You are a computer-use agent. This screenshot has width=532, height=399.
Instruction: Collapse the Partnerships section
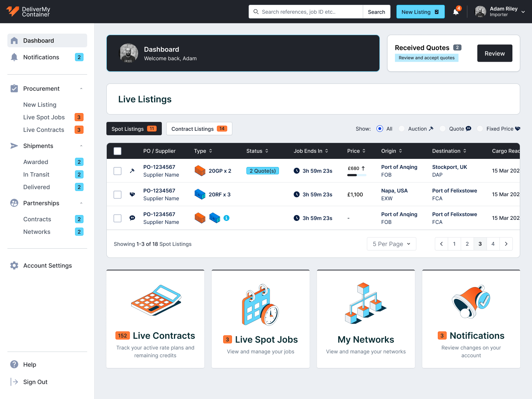tap(81, 203)
